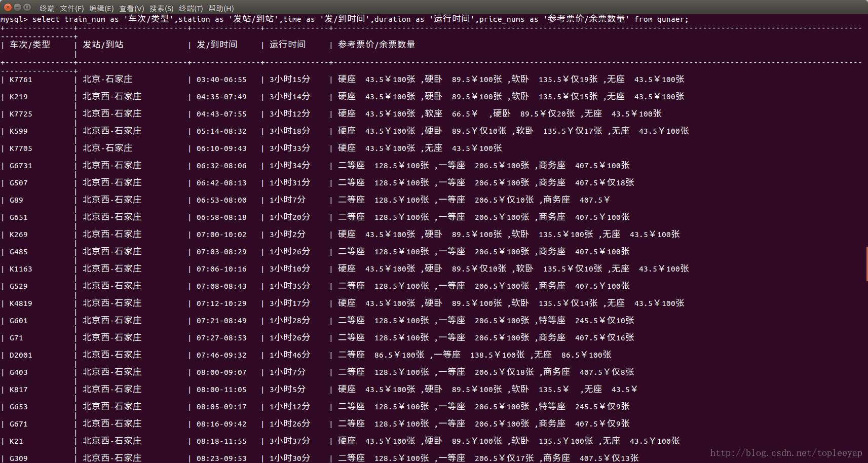This screenshot has width=868, height=463.
Task: Click train number G653
Action: pyautogui.click(x=19, y=407)
